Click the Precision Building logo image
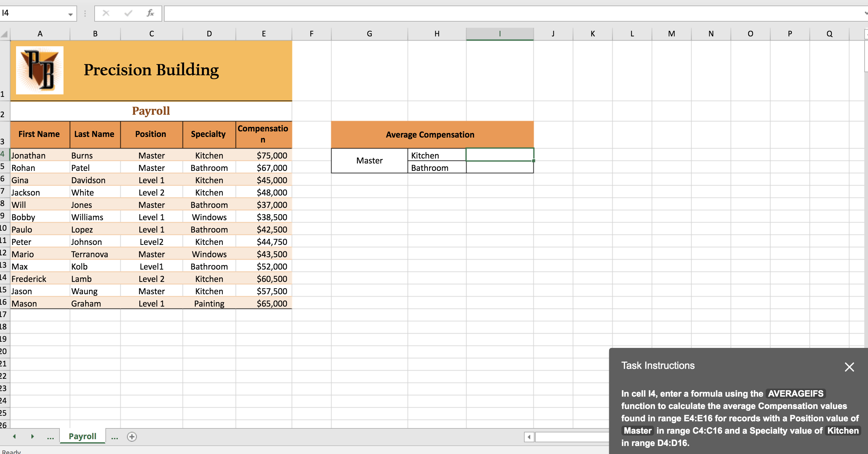868x454 pixels. click(40, 70)
